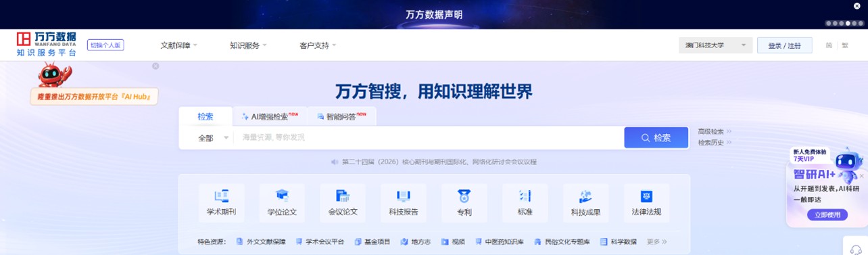Switch to the 智能问答 tab
Image resolution: width=868 pixels, height=255 pixels.
341,116
